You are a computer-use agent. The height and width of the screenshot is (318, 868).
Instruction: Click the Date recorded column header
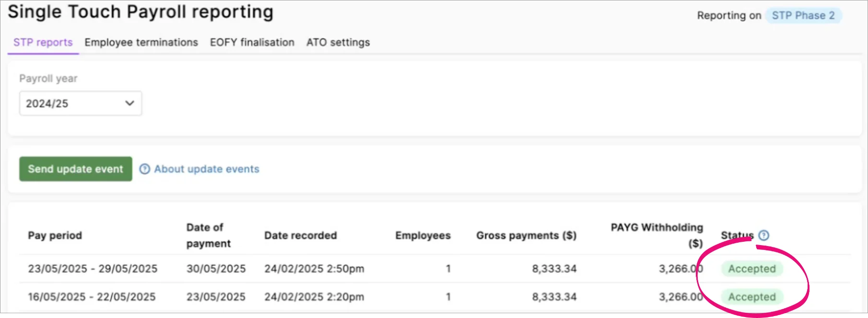[301, 235]
